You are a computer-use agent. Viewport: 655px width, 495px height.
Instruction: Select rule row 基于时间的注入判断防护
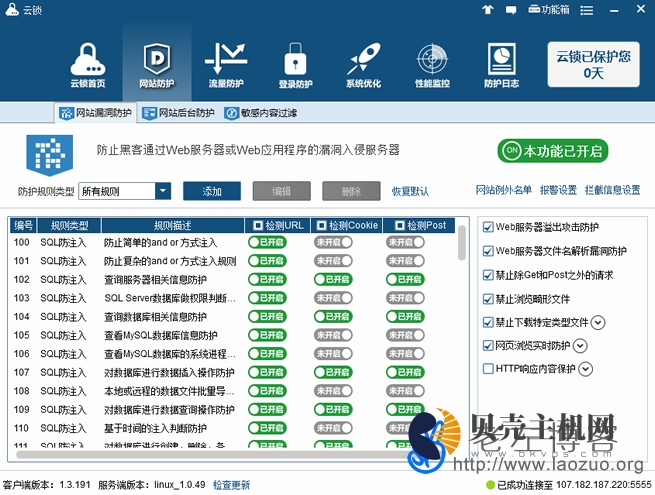click(155, 428)
